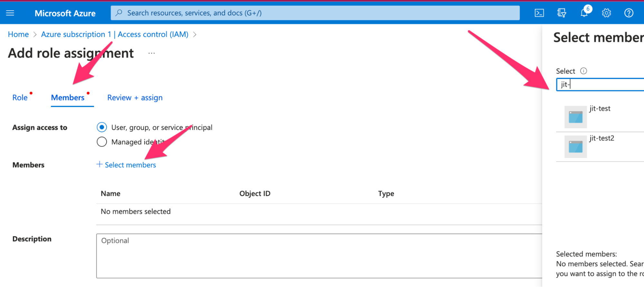Switch to the Review + assign tab

tap(135, 98)
